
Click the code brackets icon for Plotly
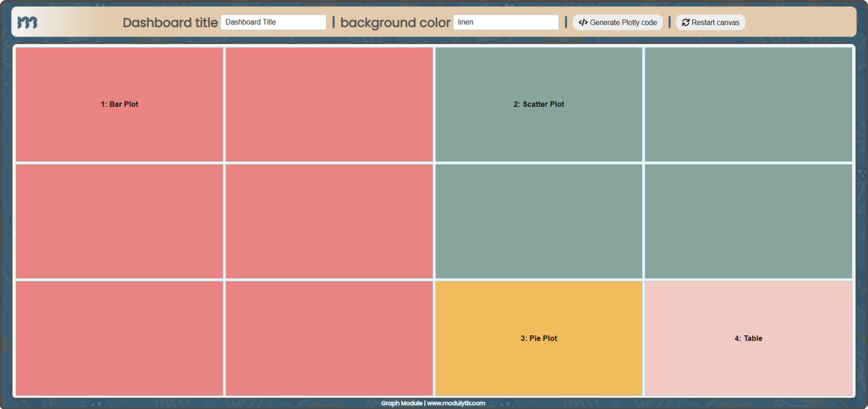[x=583, y=22]
